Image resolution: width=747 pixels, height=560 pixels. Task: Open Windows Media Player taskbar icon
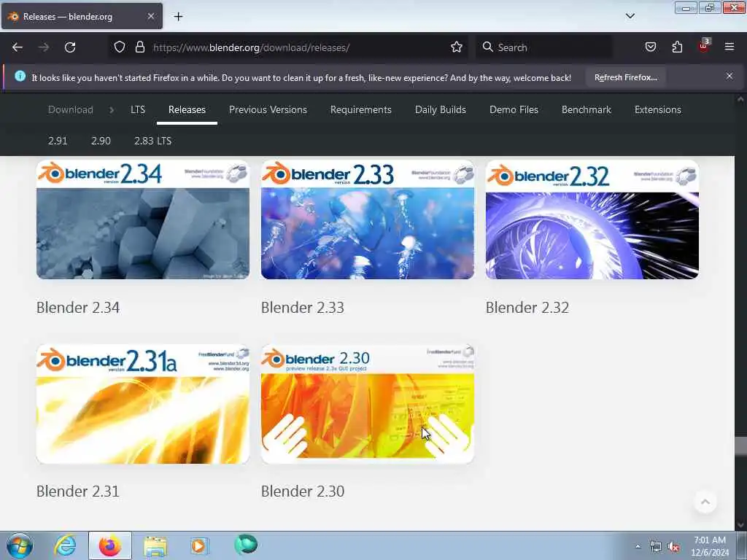tap(199, 545)
